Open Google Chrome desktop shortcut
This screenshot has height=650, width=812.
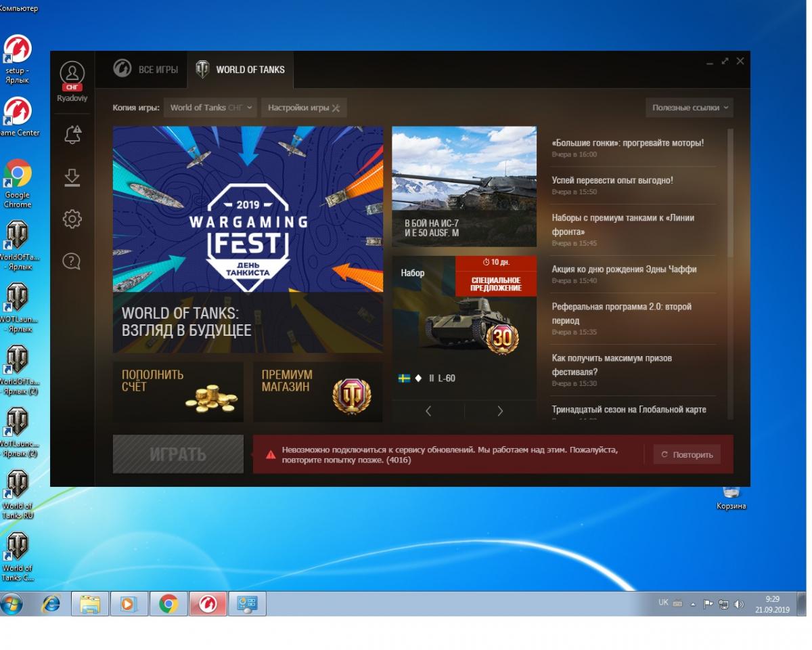click(18, 183)
